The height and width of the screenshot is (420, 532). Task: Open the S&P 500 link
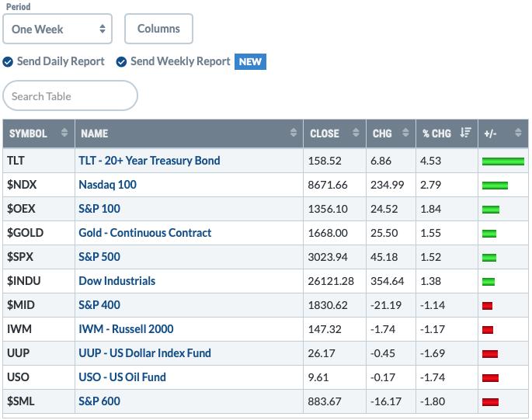click(99, 257)
